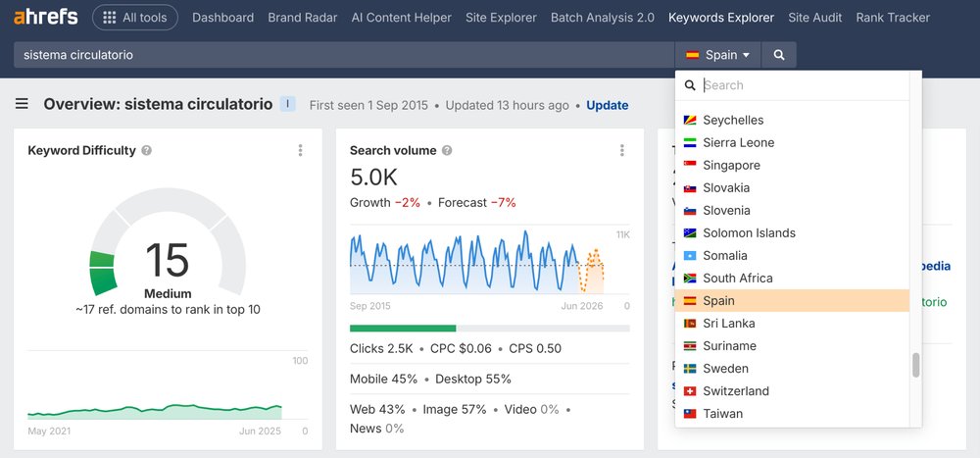Viewport: 980px width, 458px height.
Task: Open Keyword Difficulty card options menu
Action: pos(301,150)
